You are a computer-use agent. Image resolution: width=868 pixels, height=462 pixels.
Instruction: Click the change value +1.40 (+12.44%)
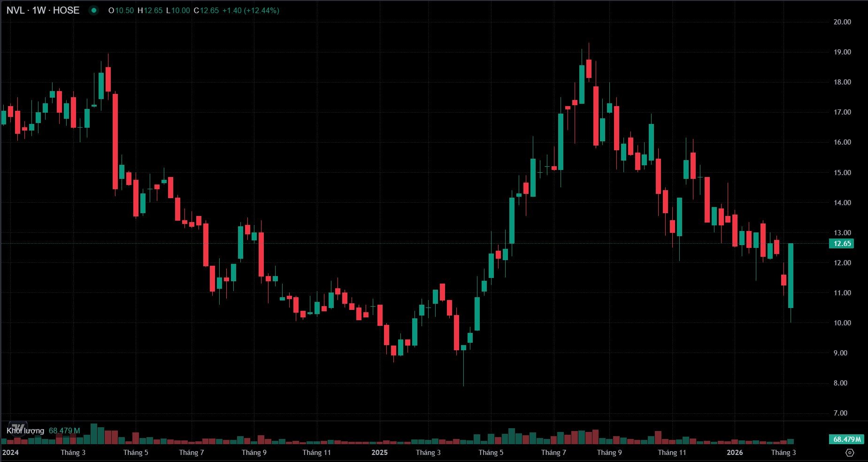tap(250, 10)
